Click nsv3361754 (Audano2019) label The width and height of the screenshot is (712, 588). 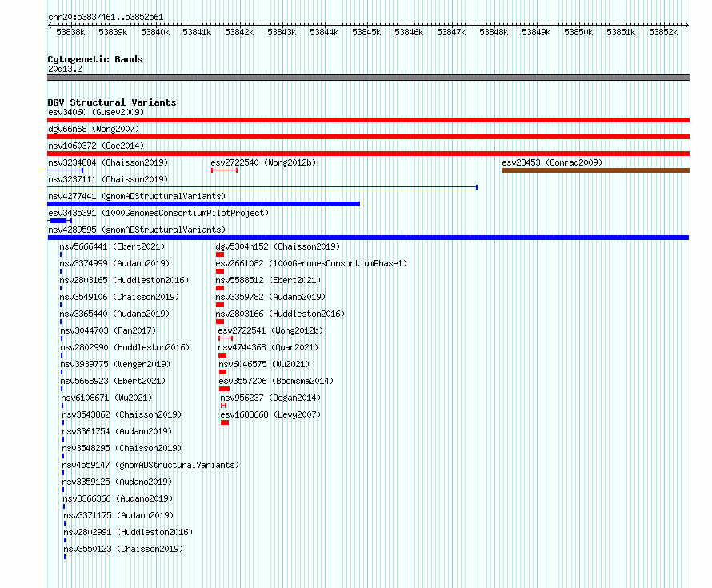[117, 431]
